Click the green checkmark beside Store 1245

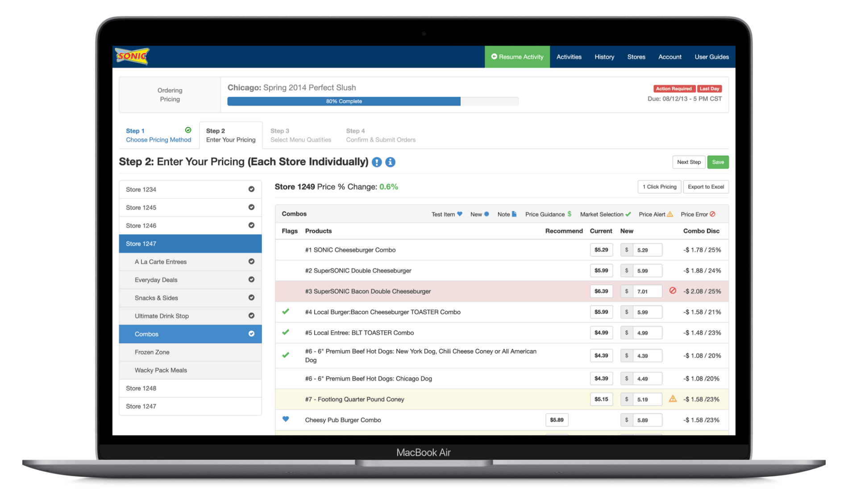pos(252,207)
